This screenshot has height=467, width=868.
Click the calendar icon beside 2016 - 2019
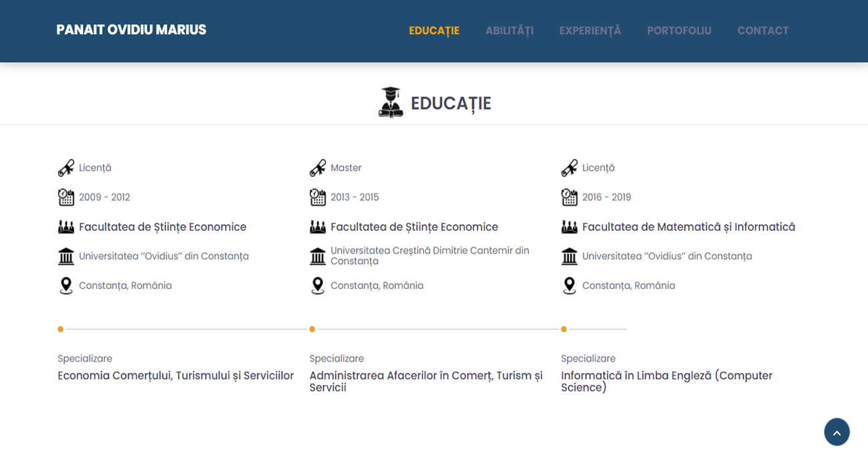point(570,197)
